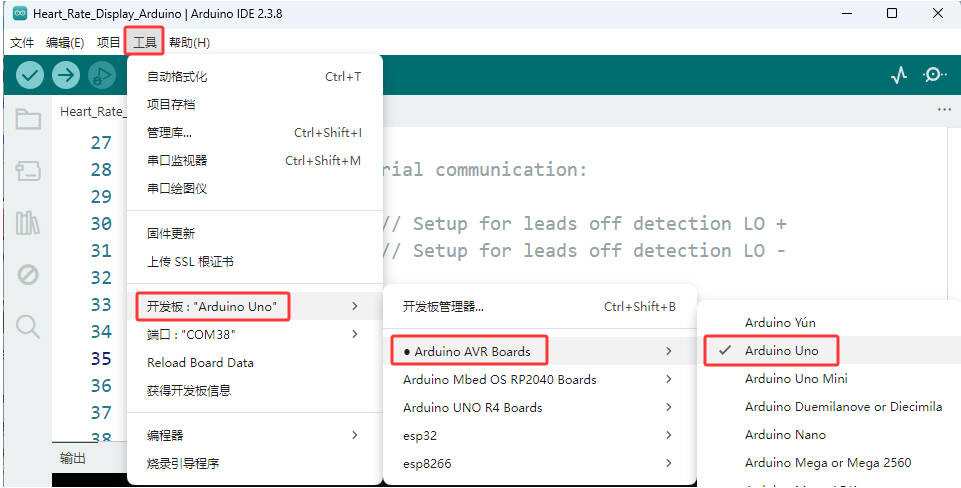961x488 pixels.
Task: Open the Boards Manager sidebar icon
Action: pyautogui.click(x=28, y=171)
